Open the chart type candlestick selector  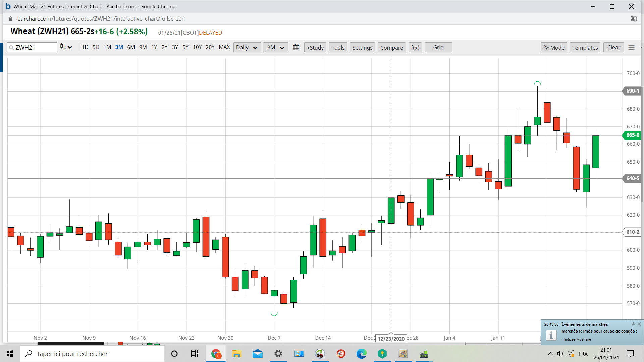click(66, 47)
